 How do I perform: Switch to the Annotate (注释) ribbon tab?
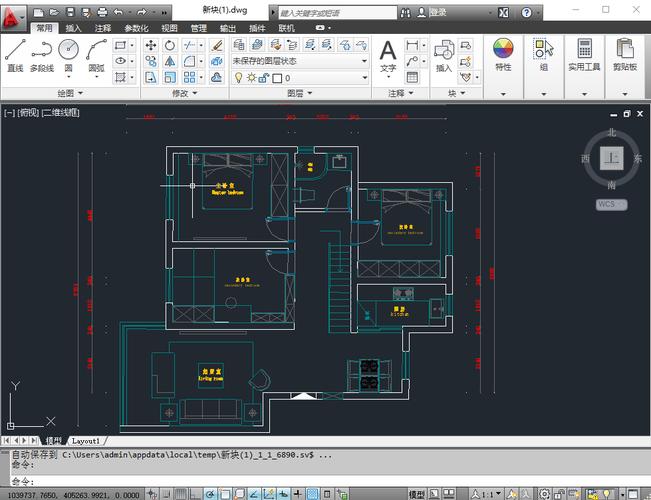pyautogui.click(x=102, y=28)
